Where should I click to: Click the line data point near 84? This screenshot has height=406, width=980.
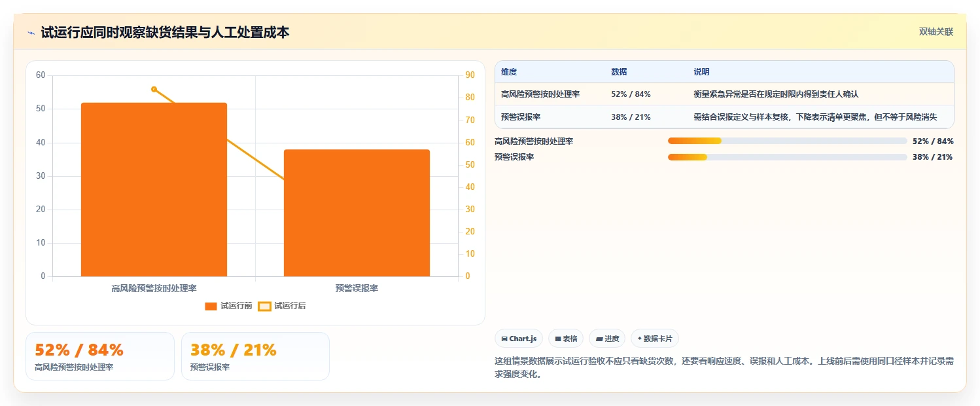[154, 89]
